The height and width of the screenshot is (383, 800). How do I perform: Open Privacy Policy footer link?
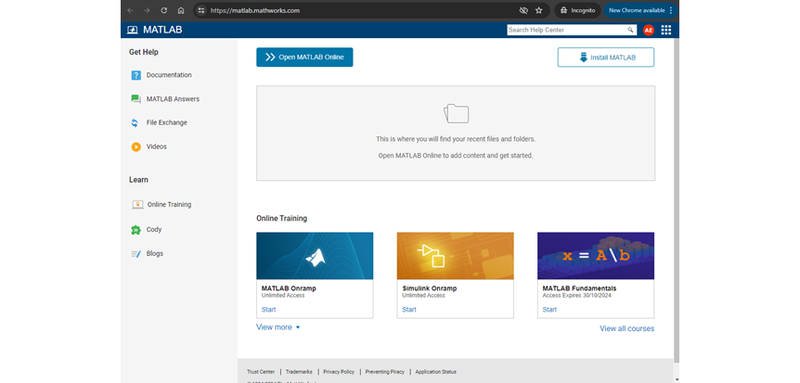point(339,372)
